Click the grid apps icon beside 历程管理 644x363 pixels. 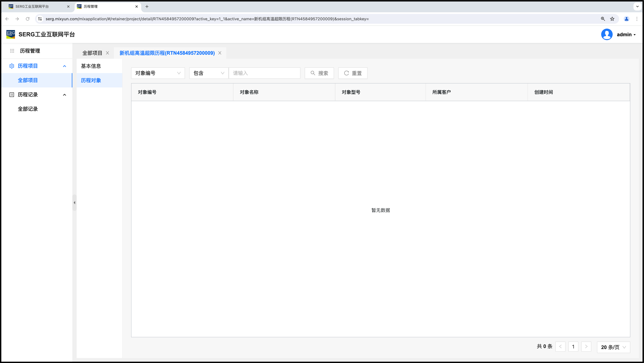(12, 51)
